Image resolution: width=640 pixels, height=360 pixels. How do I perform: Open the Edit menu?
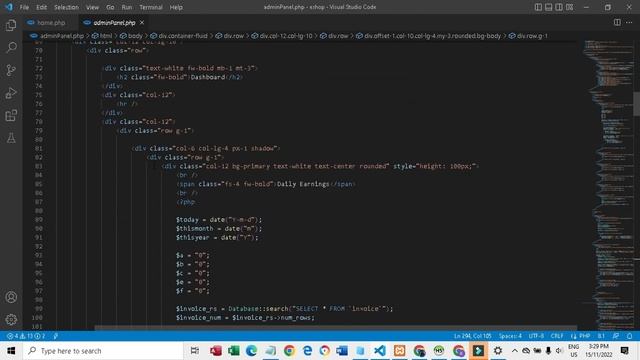pyautogui.click(x=41, y=7)
